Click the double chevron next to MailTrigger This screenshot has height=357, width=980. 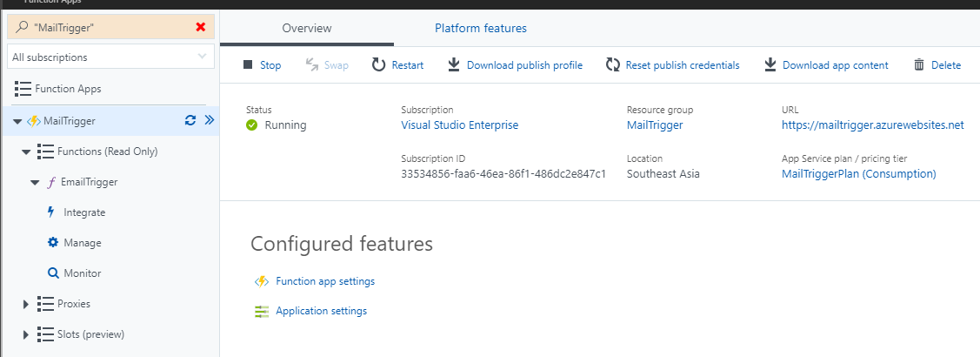210,120
